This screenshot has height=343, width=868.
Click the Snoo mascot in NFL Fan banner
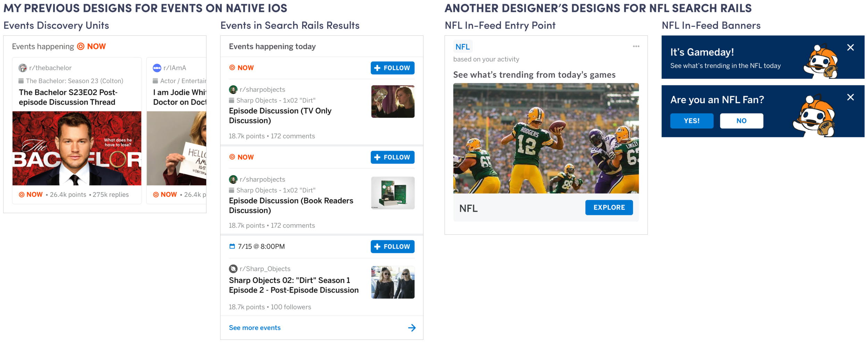click(815, 116)
